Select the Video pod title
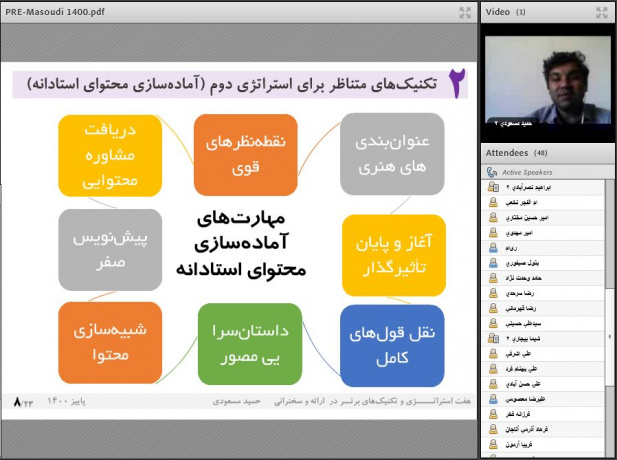The height and width of the screenshot is (460, 617). pyautogui.click(x=498, y=12)
